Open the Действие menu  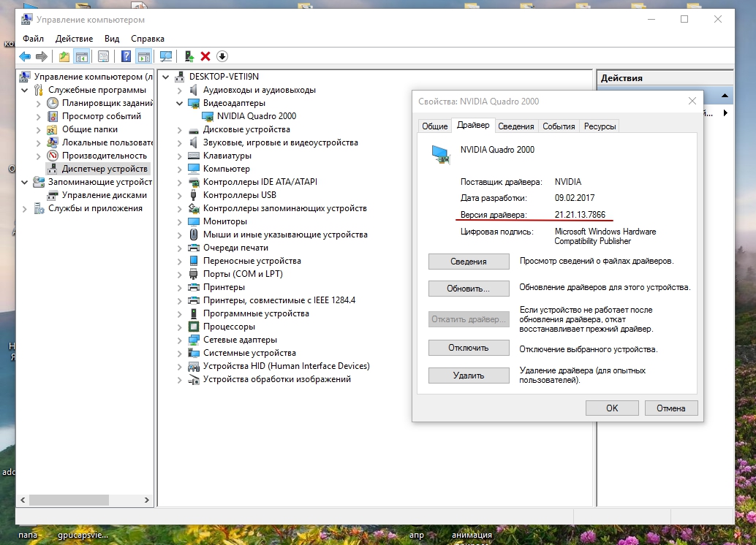pyautogui.click(x=75, y=39)
